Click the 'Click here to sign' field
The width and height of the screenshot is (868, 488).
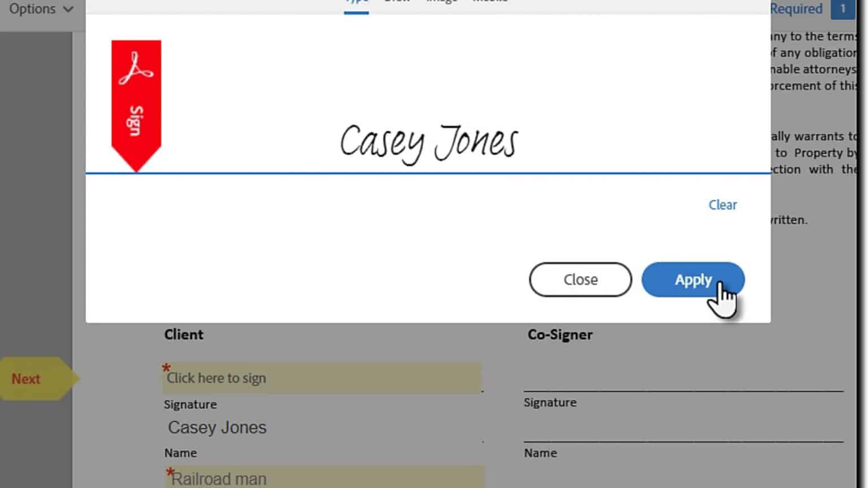click(322, 378)
